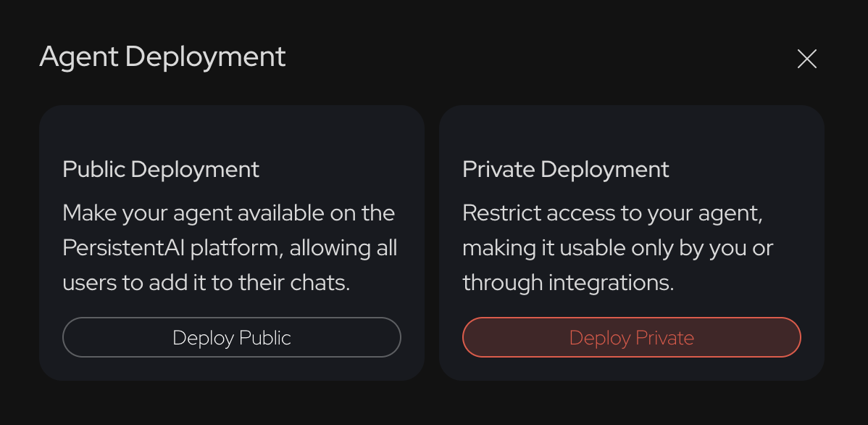Select the Agent Deployment dialog title
The width and height of the screenshot is (868, 425).
pyautogui.click(x=163, y=57)
